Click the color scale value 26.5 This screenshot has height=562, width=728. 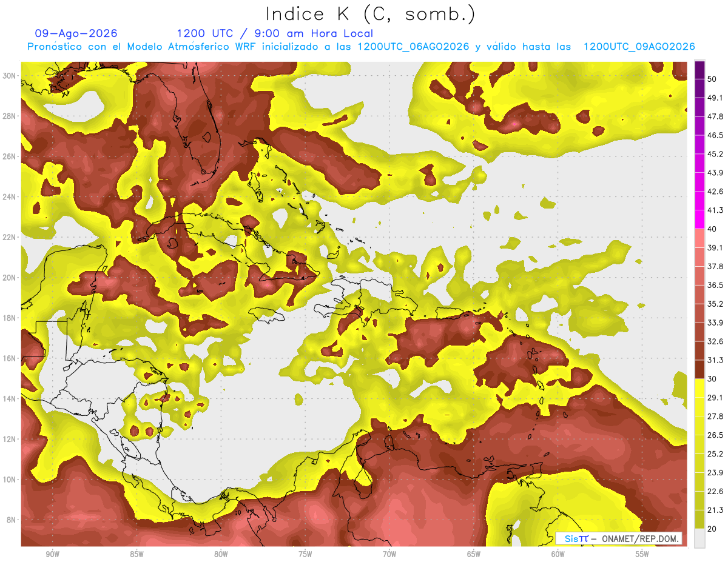click(x=715, y=435)
